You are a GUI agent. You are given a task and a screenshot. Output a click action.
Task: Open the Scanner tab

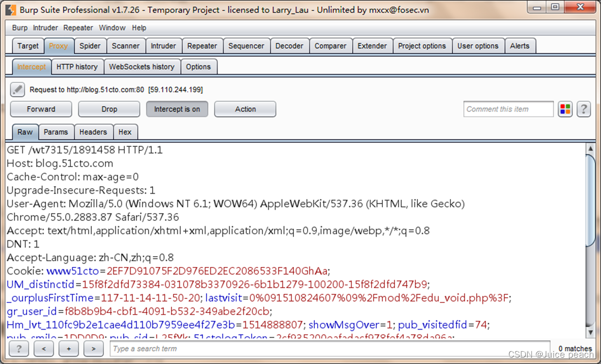tap(126, 46)
